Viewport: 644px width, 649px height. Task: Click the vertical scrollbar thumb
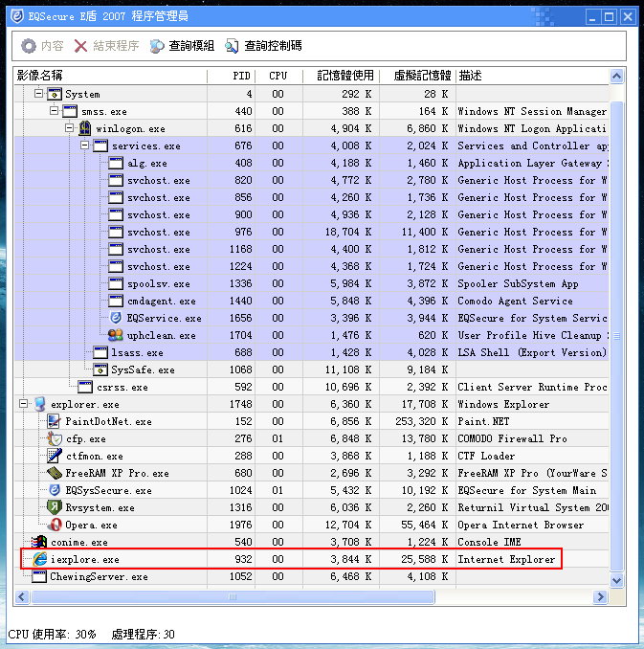click(616, 336)
